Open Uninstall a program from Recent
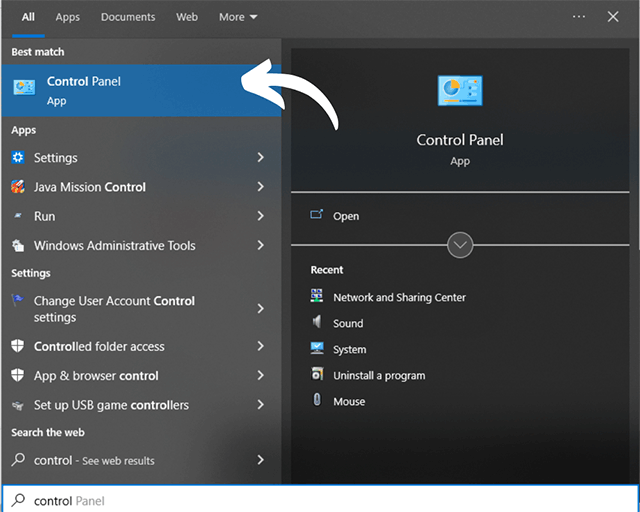640x512 pixels. [x=379, y=376]
